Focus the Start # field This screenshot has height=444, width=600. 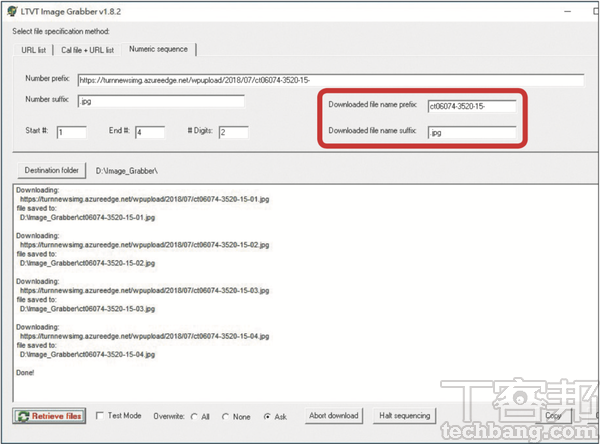tap(72, 132)
